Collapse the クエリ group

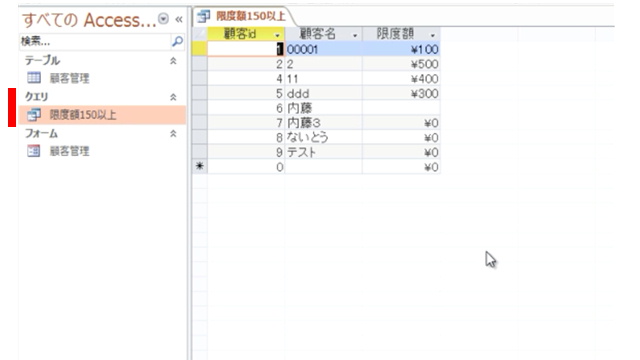[x=173, y=97]
